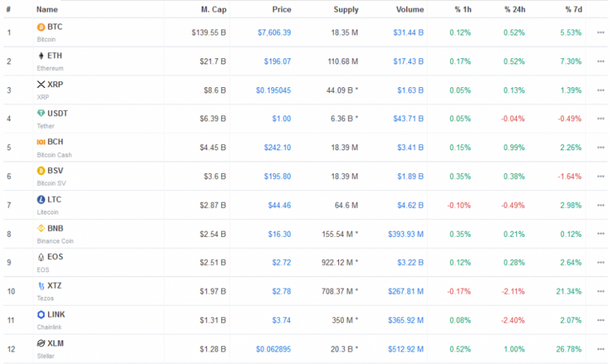The image size is (609, 364).
Task: Click the Tezos XTZ coin icon
Action: [41, 286]
